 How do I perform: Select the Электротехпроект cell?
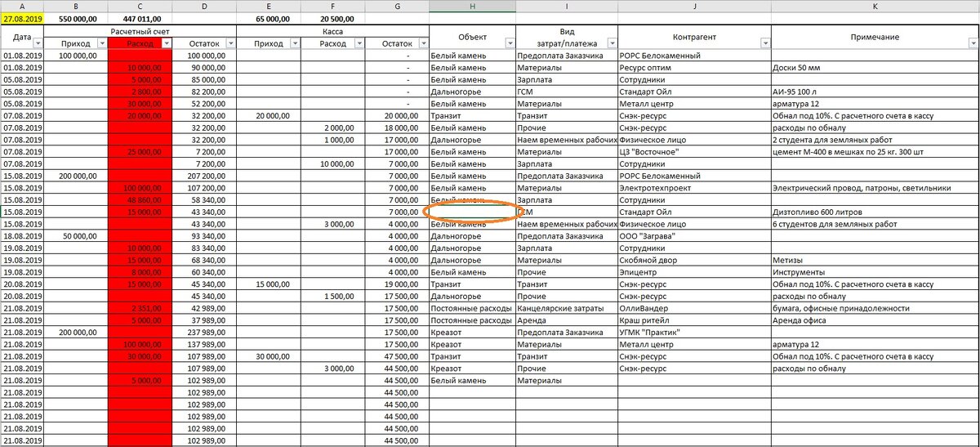[x=694, y=188]
